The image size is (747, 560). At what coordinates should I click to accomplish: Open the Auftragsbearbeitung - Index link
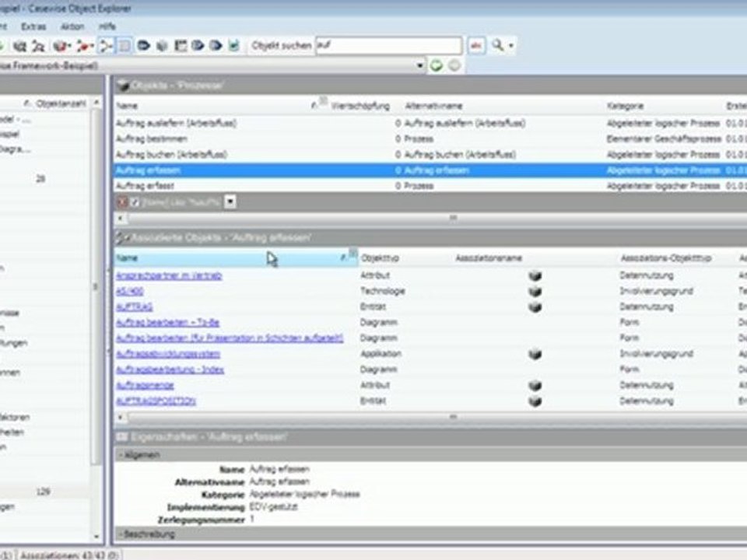(x=170, y=369)
